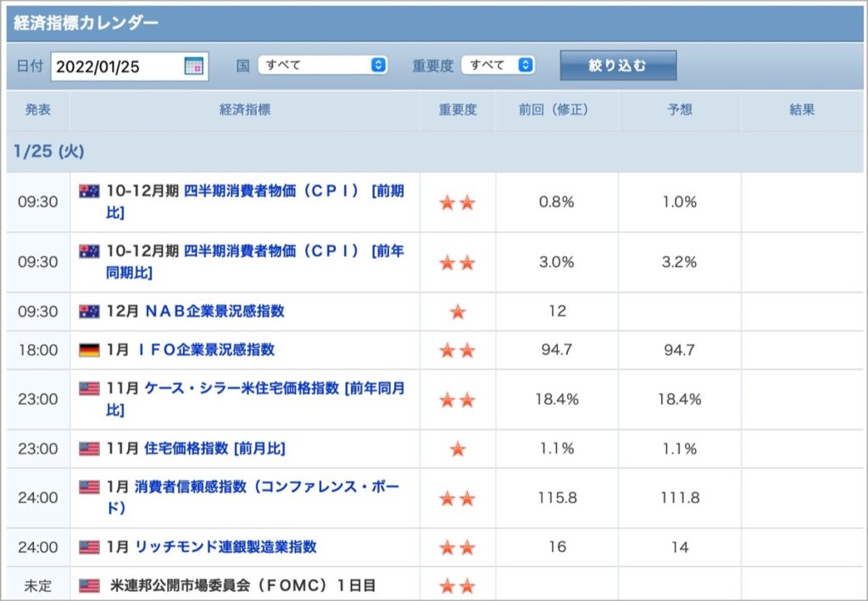Click previous value 115.8
The image size is (868, 601).
[x=558, y=498]
